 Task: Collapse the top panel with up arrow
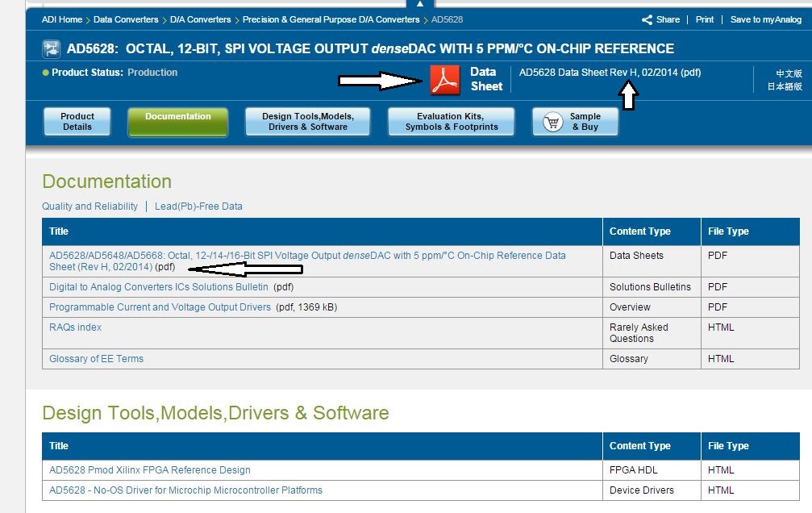point(420,3)
